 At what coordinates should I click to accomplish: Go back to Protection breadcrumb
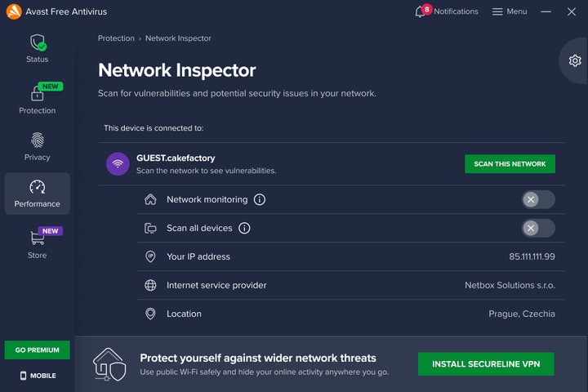(x=116, y=38)
